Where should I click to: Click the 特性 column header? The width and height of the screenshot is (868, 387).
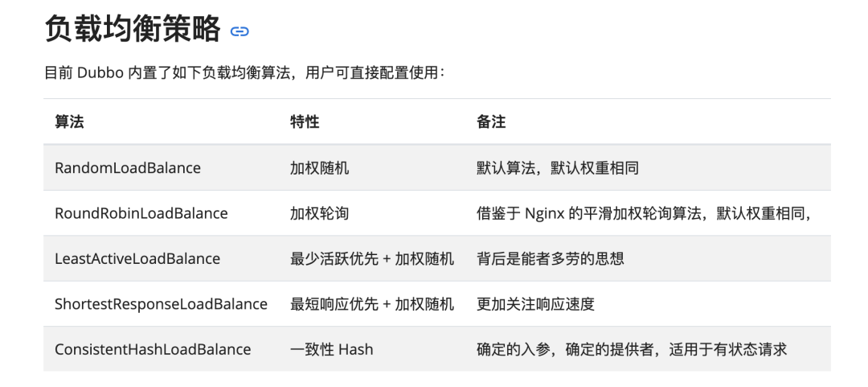(x=305, y=122)
